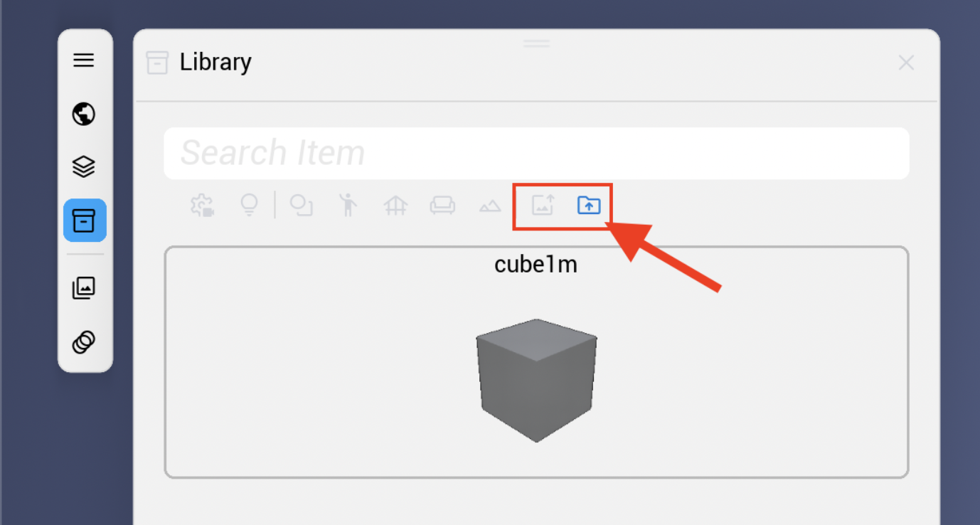Filter library by mountain terrain icon
980x525 pixels.
click(x=490, y=206)
